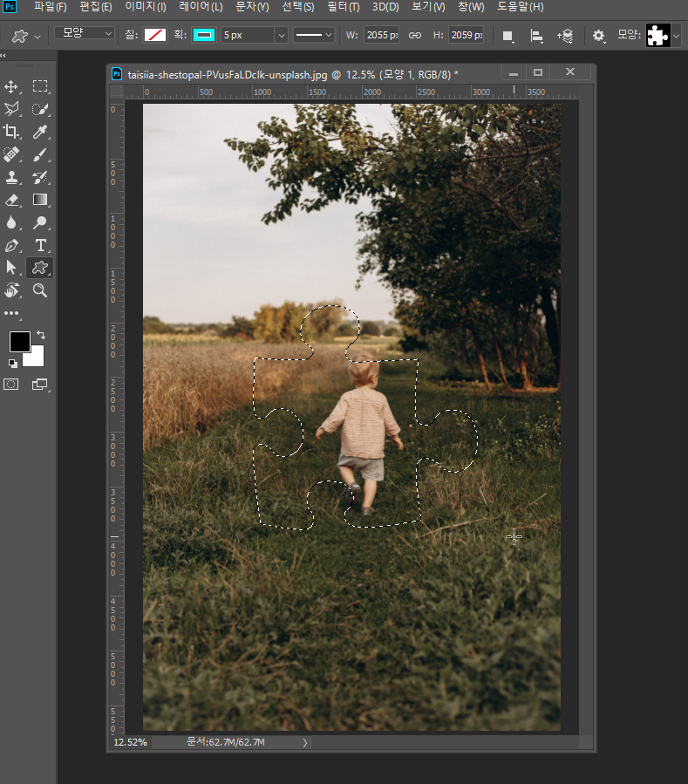Click the puzzle piece shape thumbnail
The width and height of the screenshot is (688, 784).
pos(658,36)
